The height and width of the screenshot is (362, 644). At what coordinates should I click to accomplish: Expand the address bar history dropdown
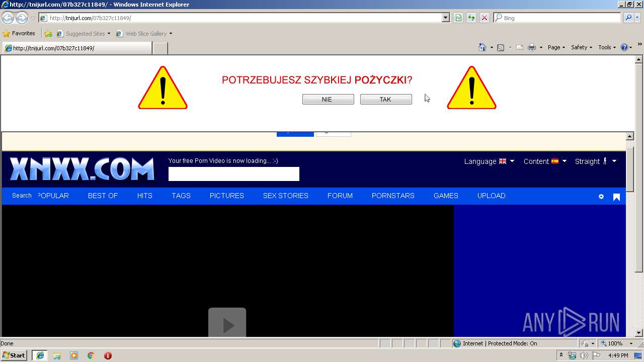pyautogui.click(x=445, y=18)
